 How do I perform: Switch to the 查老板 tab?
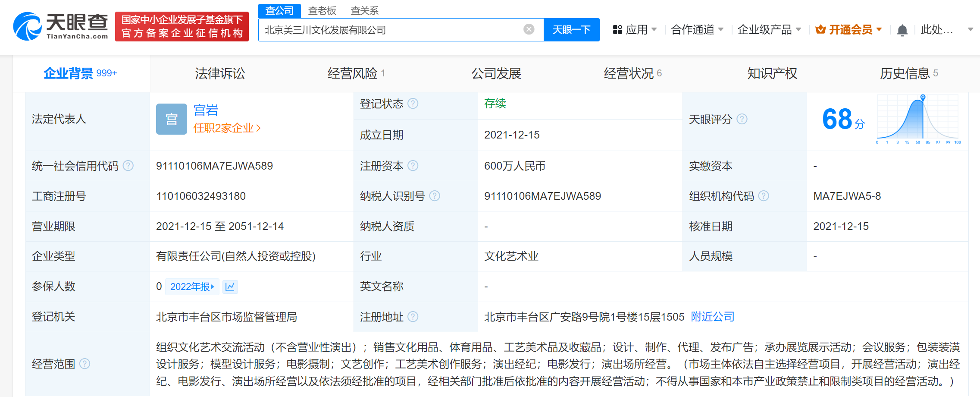coord(321,10)
